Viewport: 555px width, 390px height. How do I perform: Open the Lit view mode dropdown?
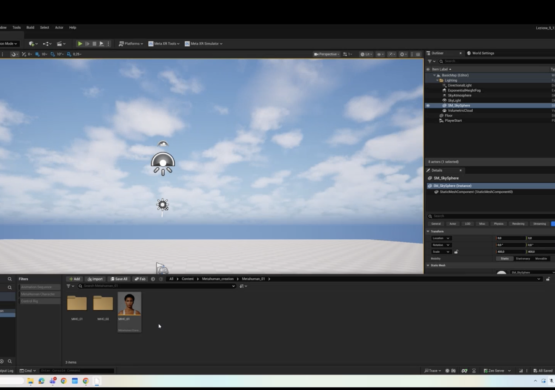(366, 54)
